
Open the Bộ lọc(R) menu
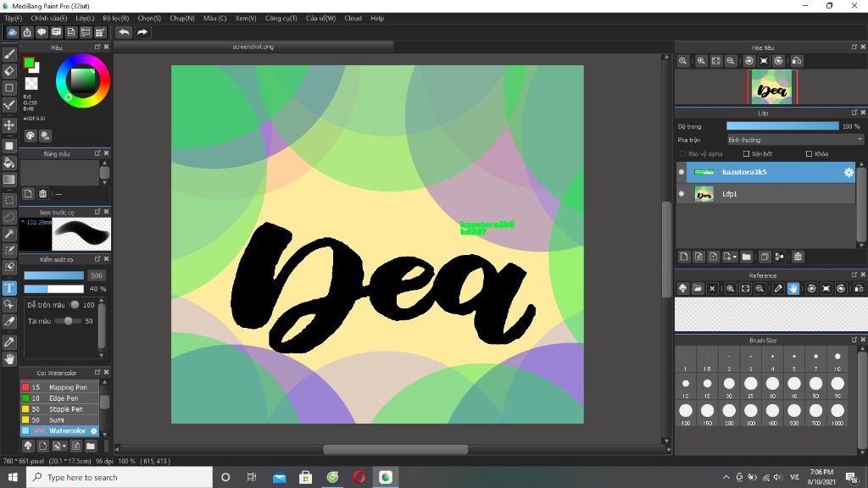click(115, 19)
